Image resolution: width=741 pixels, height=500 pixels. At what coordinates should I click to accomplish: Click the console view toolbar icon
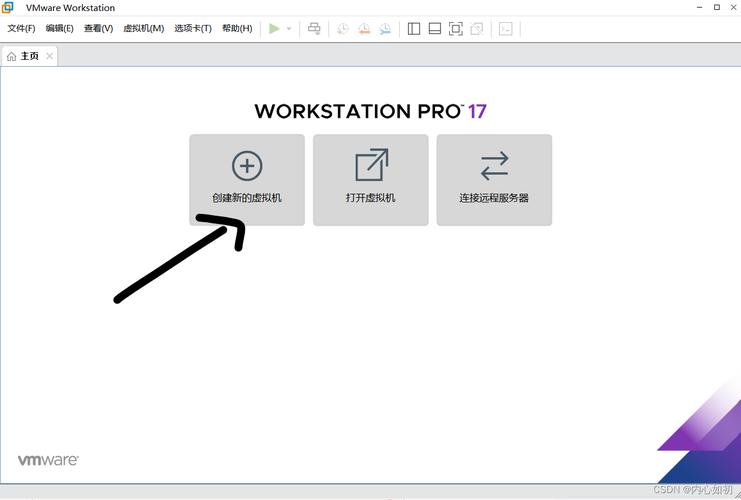point(506,29)
